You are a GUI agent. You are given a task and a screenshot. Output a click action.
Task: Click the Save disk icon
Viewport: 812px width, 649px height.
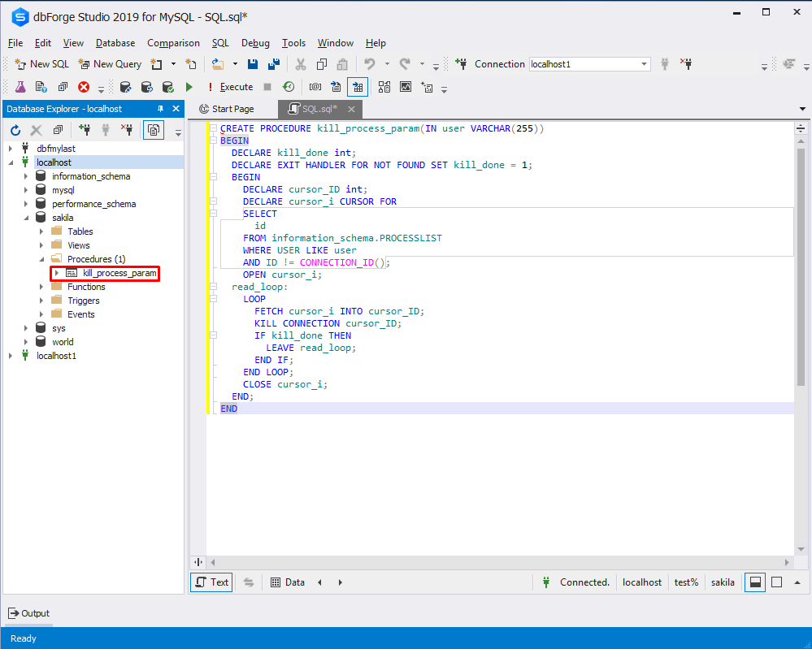click(253, 64)
